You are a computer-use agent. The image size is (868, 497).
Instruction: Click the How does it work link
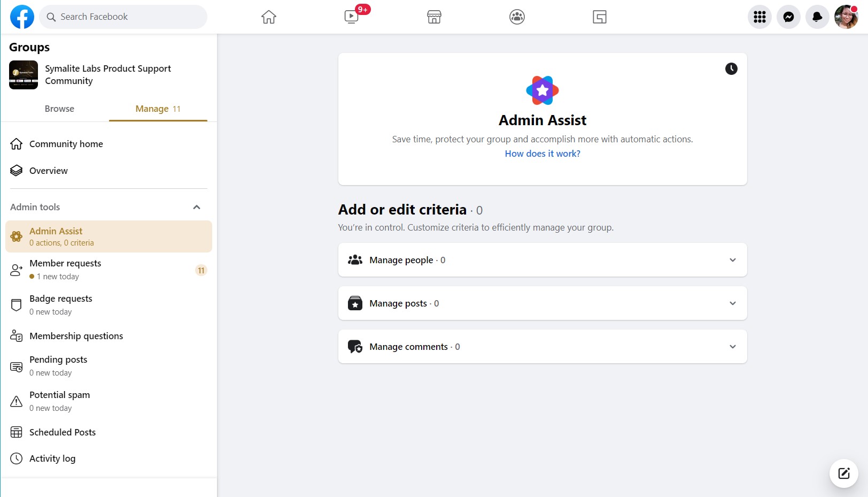(542, 154)
